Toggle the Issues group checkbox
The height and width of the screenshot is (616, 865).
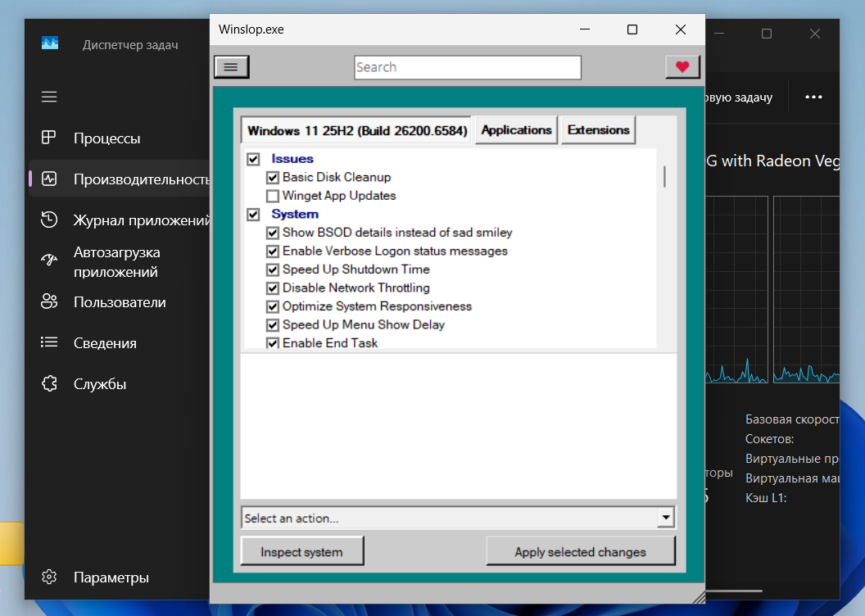click(253, 159)
